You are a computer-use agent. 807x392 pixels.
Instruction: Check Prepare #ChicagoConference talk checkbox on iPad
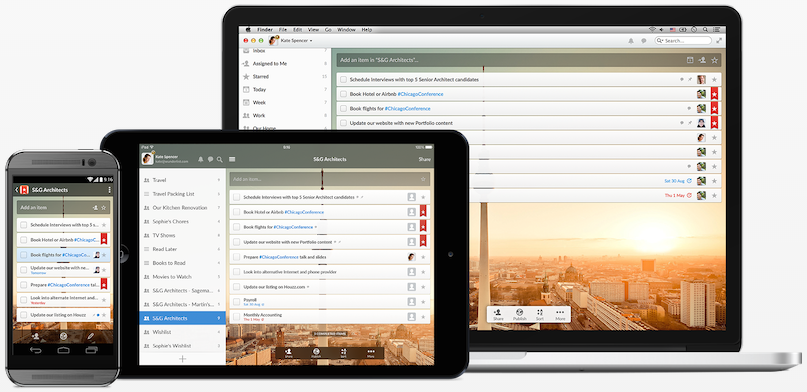pos(236,257)
